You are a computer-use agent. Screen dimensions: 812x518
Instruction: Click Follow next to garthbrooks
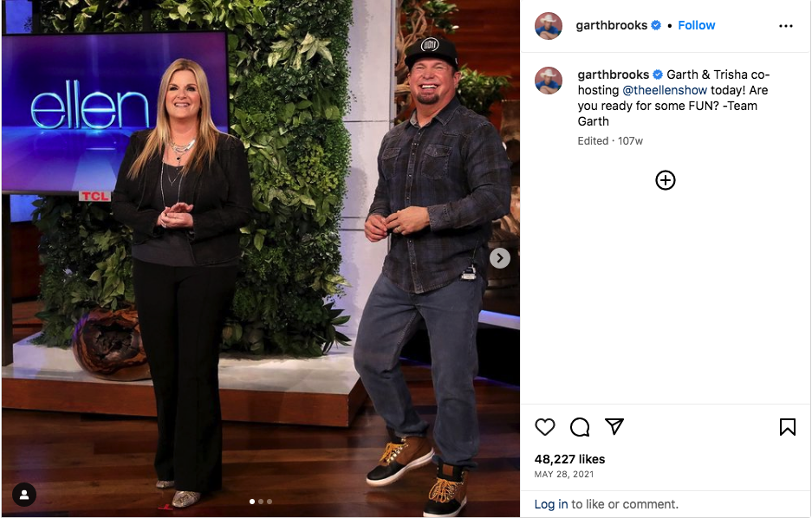(697, 25)
